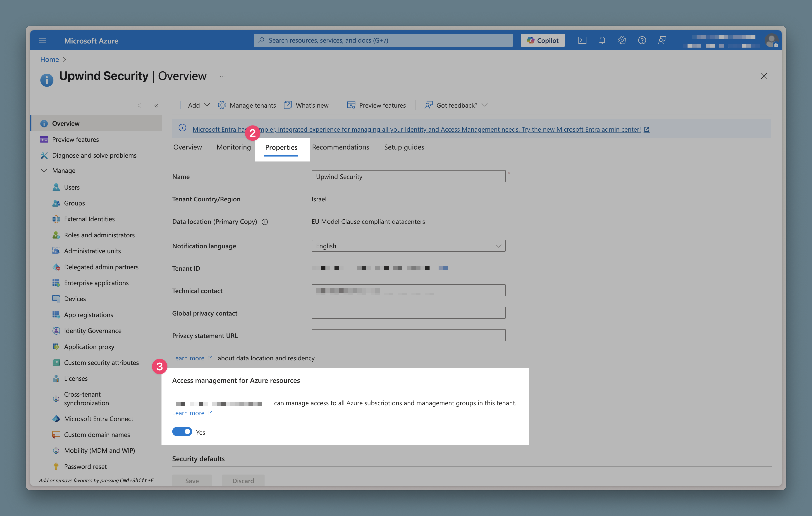Open the more options ellipsis beside Overview title
The width and height of the screenshot is (812, 516).
pos(222,76)
